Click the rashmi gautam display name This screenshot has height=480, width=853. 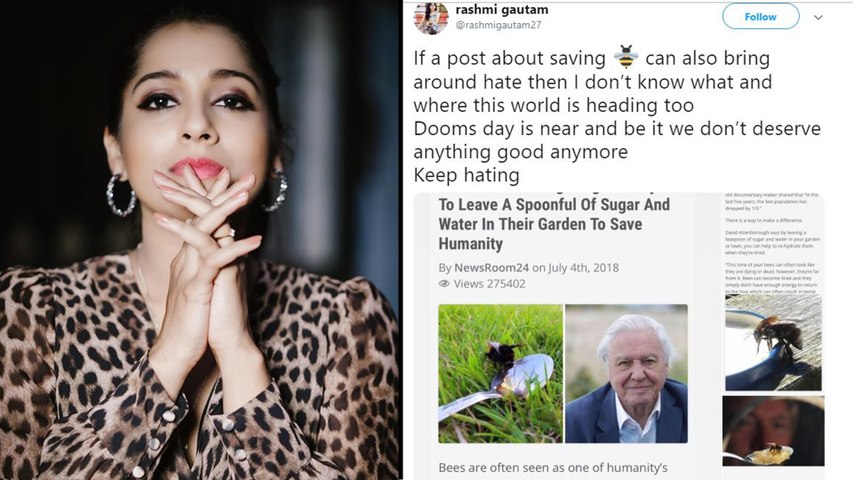[x=502, y=9]
